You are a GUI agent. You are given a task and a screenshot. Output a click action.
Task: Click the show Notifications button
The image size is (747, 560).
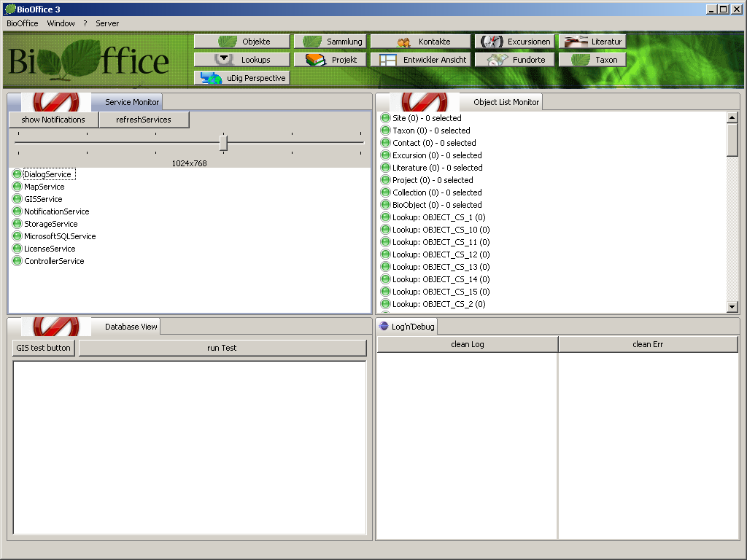coord(53,120)
